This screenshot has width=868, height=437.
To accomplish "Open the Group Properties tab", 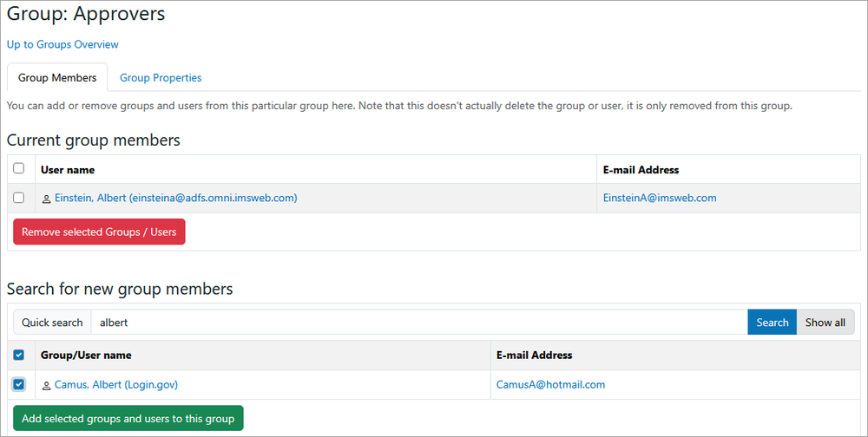I will [x=161, y=78].
